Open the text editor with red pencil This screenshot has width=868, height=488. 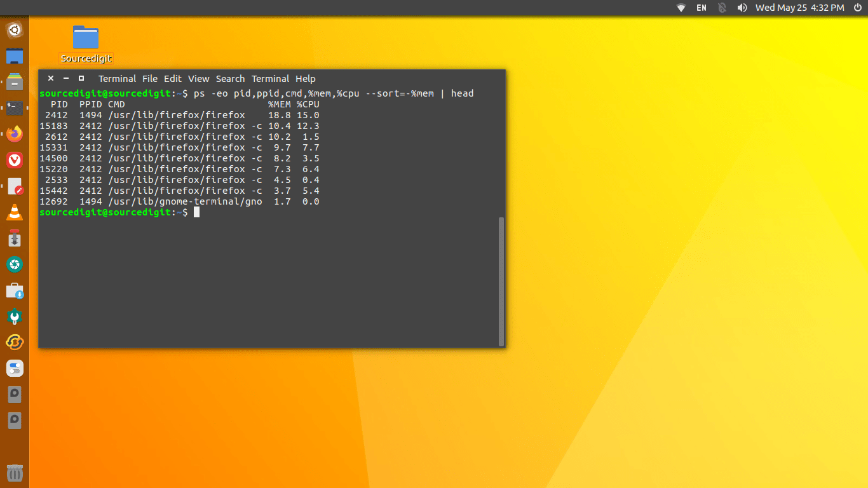point(15,186)
